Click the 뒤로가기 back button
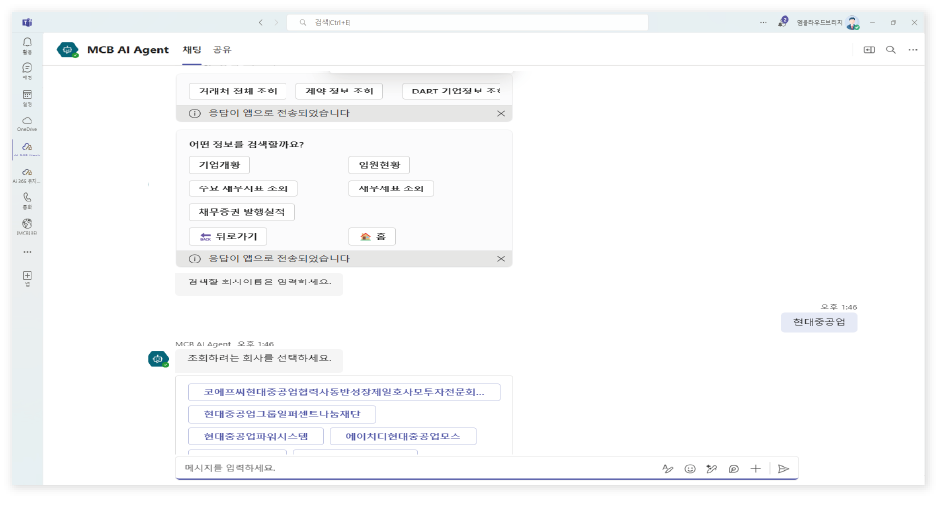The image size is (943, 505). [228, 236]
